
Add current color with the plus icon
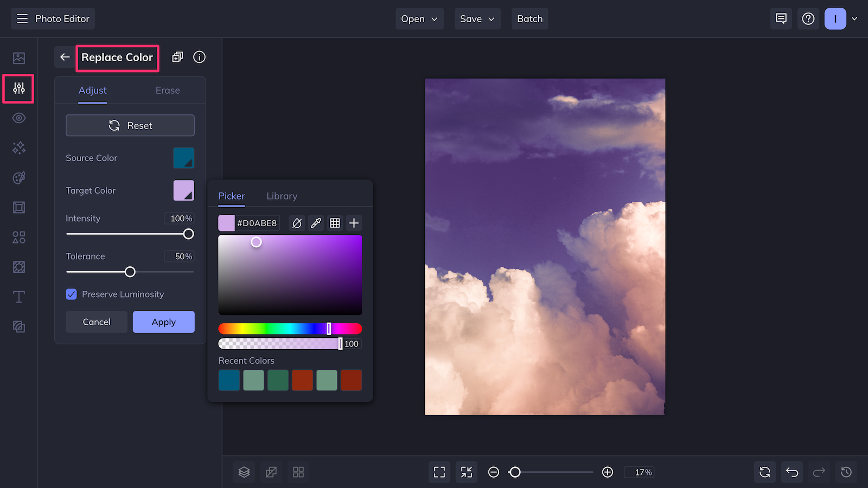(x=354, y=222)
